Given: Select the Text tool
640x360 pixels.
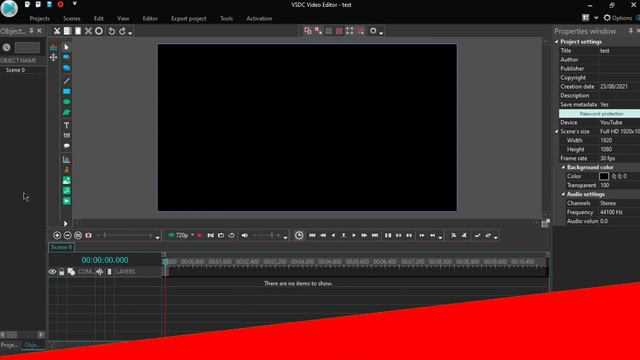Looking at the screenshot, I should coord(67,125).
